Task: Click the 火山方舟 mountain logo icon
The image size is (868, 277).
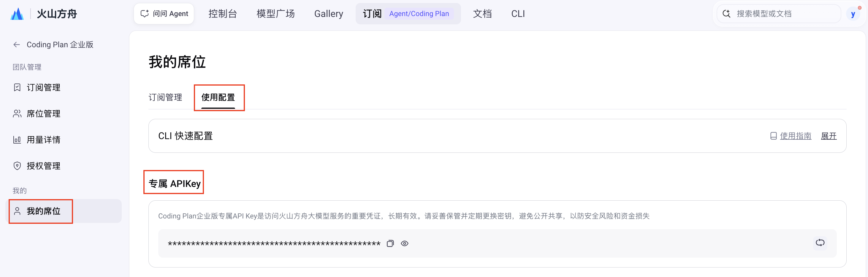Action: [x=17, y=14]
